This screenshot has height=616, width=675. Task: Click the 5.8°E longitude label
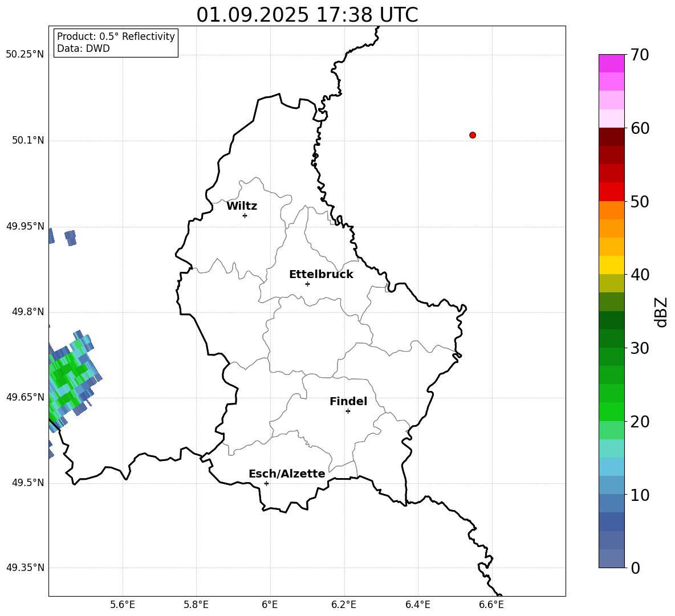pos(196,605)
